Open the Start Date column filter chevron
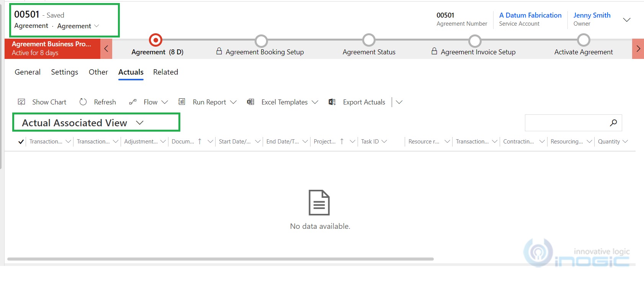 click(258, 142)
